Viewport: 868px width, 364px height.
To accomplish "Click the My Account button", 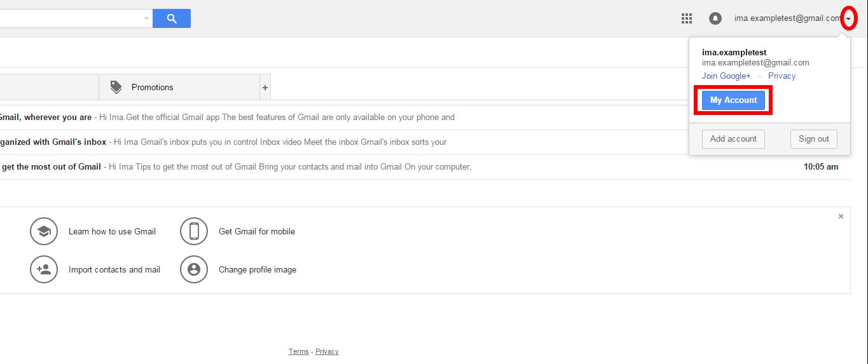I will pyautogui.click(x=733, y=100).
